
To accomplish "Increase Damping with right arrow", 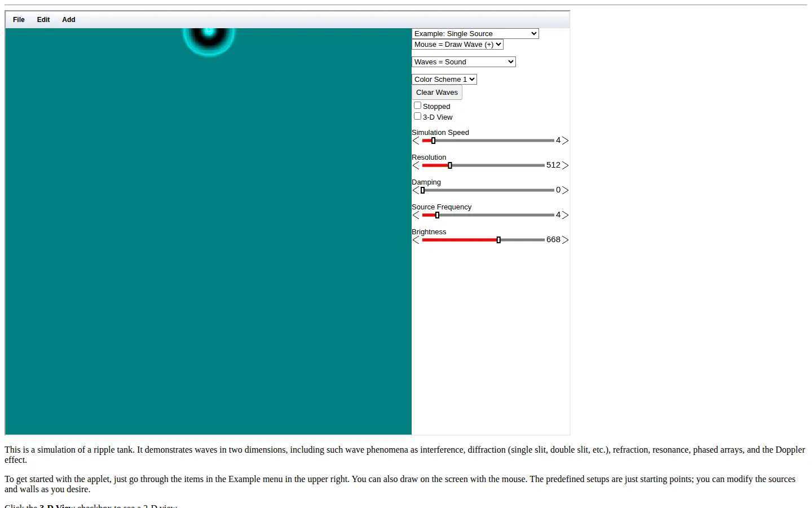I will pos(565,190).
